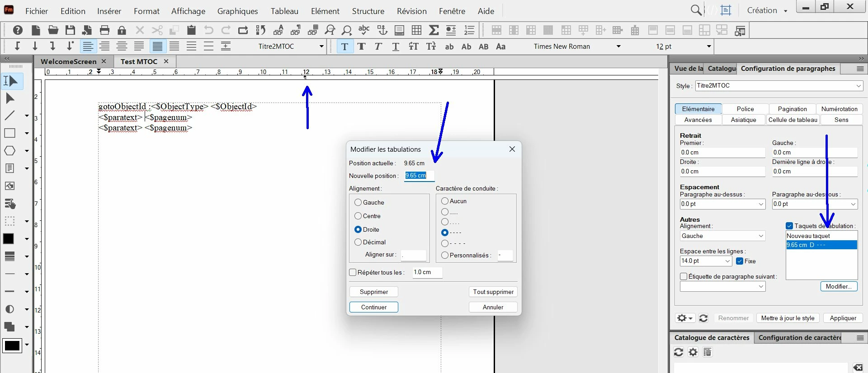This screenshot has width=868, height=373.
Task: Click the Appliquer button
Action: (843, 318)
